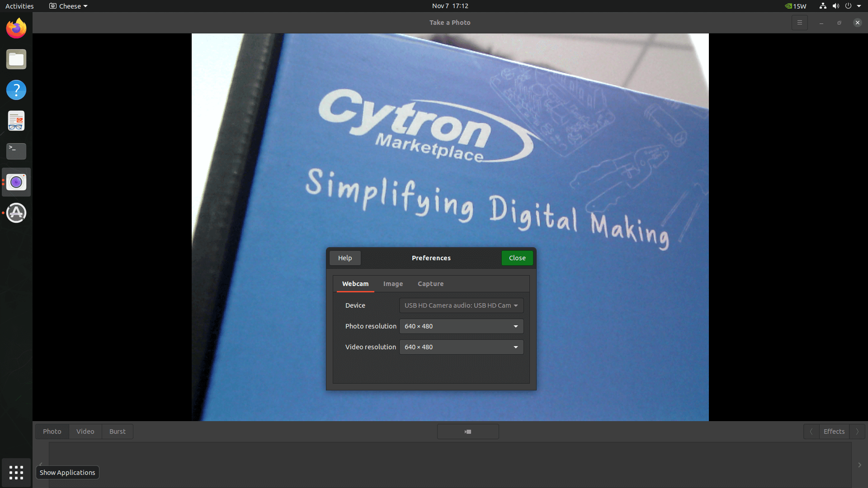Click the take photo shutter button
The height and width of the screenshot is (488, 868).
468,432
